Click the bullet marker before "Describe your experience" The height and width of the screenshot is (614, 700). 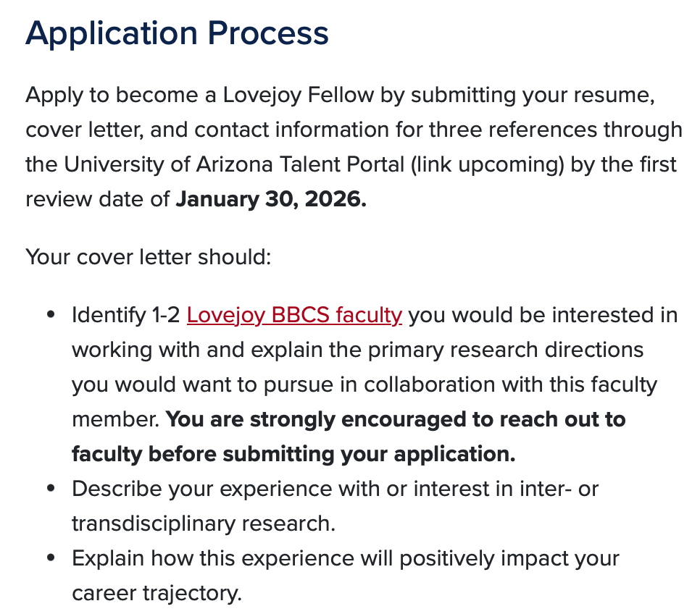[50, 489]
